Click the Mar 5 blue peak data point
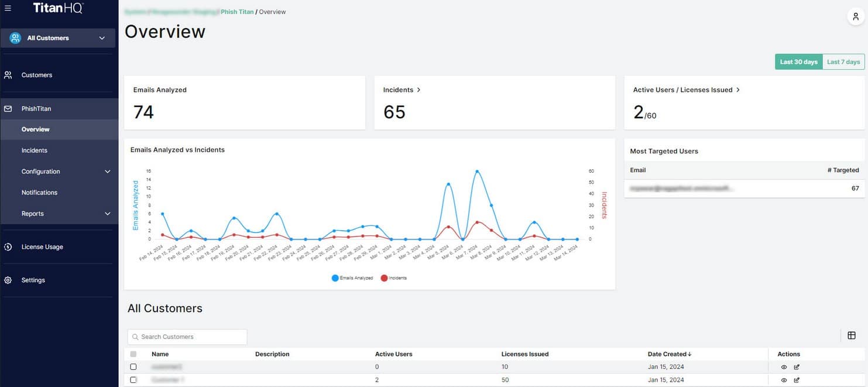This screenshot has width=868, height=387. pos(448,184)
